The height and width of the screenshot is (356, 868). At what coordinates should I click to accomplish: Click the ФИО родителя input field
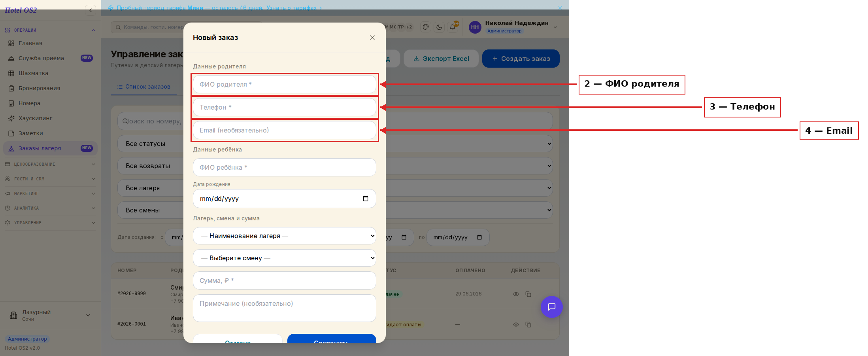tap(285, 84)
